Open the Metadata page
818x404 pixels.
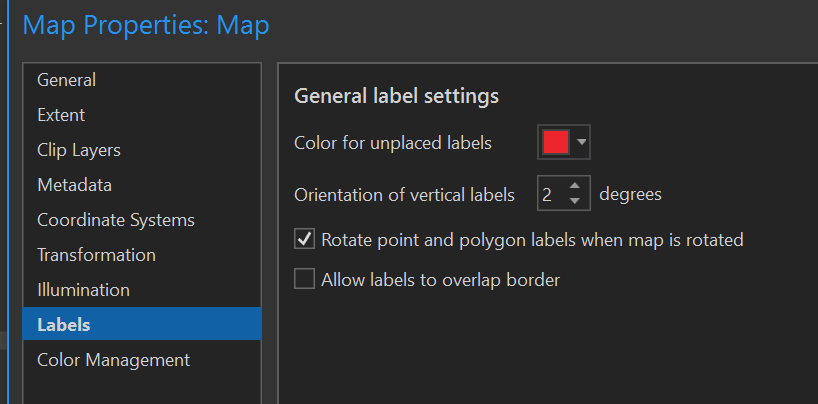coord(74,185)
